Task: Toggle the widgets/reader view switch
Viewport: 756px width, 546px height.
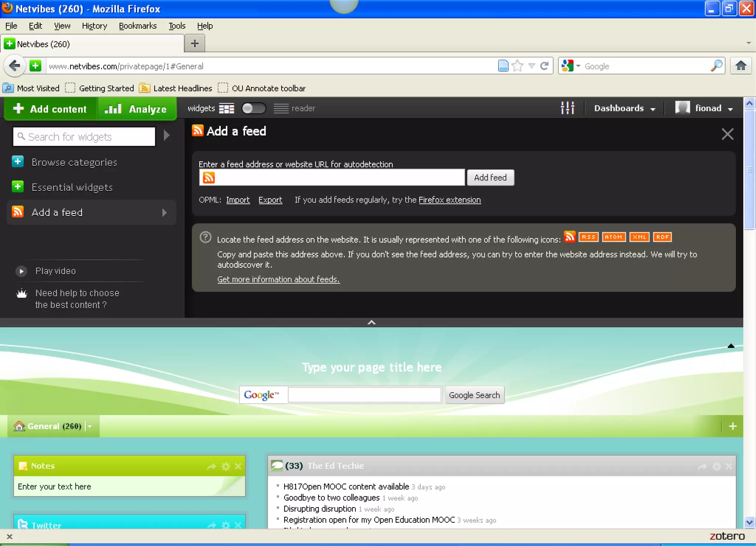Action: pyautogui.click(x=253, y=109)
